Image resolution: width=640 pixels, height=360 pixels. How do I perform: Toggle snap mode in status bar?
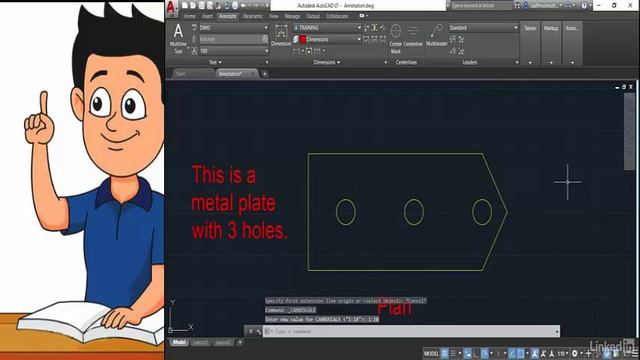click(453, 353)
